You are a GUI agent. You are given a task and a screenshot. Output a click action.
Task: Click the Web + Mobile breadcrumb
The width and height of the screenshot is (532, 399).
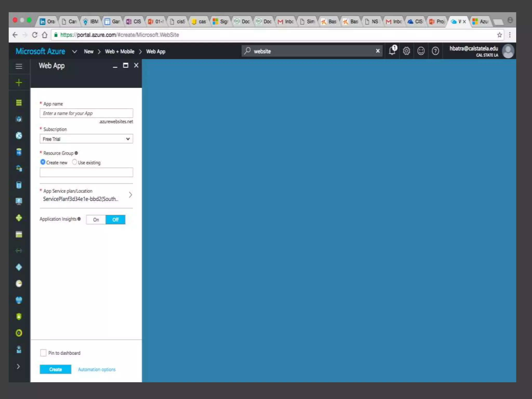click(x=119, y=51)
